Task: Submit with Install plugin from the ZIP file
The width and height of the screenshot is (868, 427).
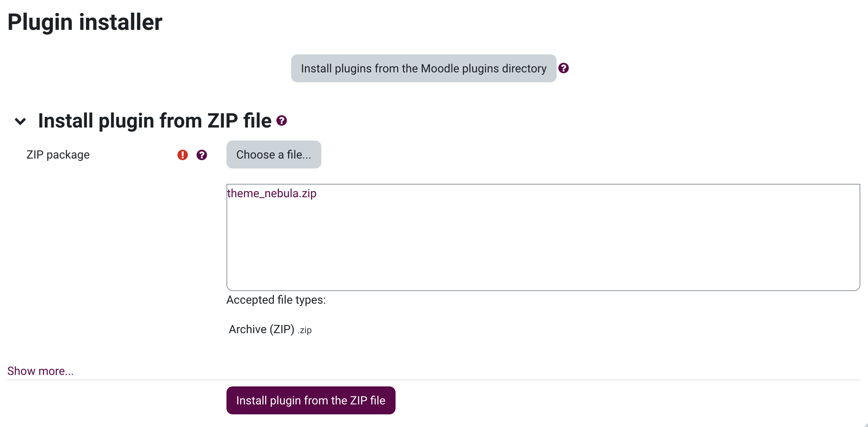Action: [x=311, y=400]
